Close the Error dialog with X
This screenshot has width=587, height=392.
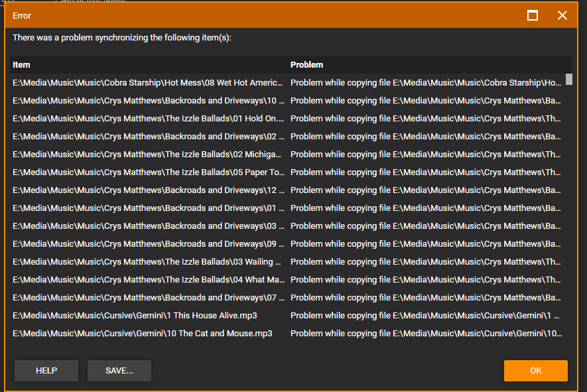[x=562, y=15]
